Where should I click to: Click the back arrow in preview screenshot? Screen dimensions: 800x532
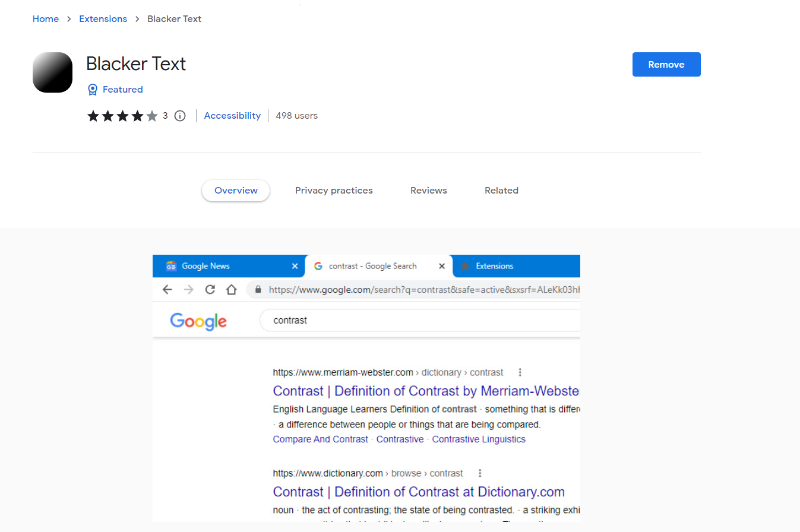(x=167, y=290)
